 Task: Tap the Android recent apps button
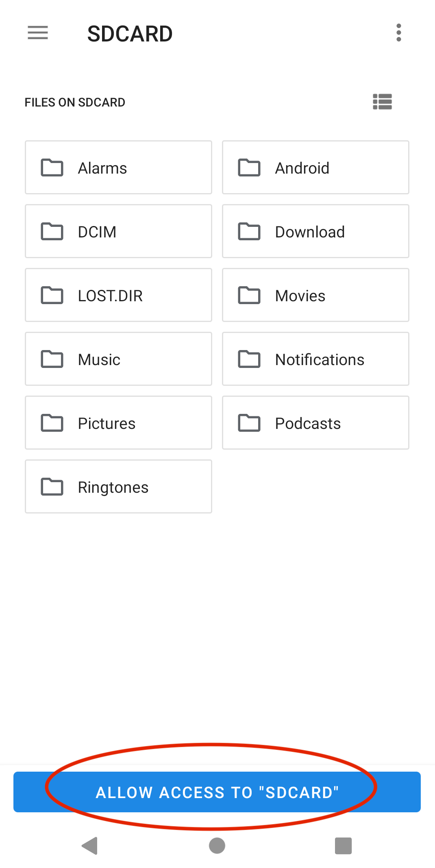[344, 846]
